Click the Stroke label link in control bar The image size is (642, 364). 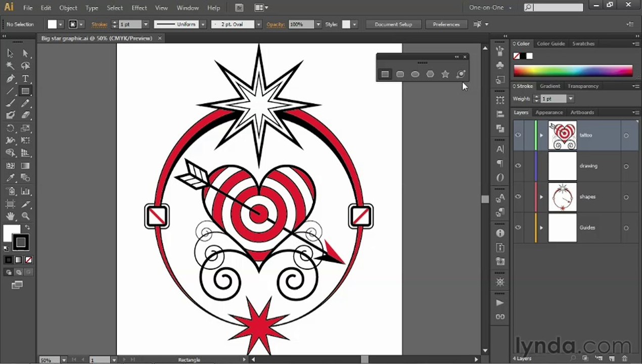[99, 24]
